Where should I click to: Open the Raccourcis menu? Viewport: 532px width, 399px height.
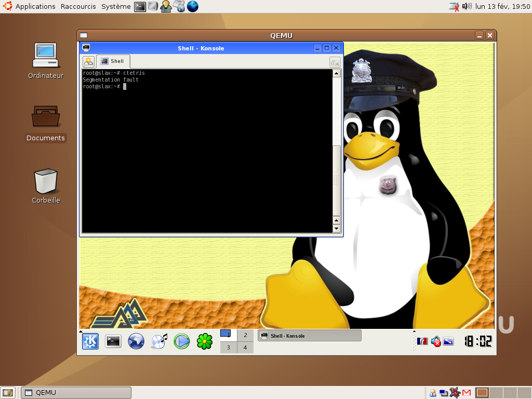point(78,6)
